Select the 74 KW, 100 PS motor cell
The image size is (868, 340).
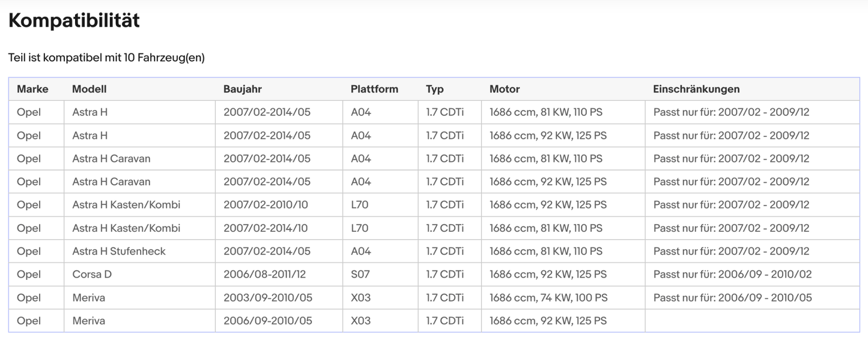pos(548,298)
